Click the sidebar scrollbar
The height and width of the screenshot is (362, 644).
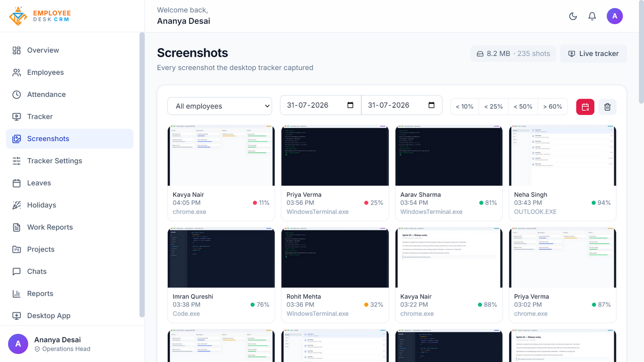pos(142,175)
